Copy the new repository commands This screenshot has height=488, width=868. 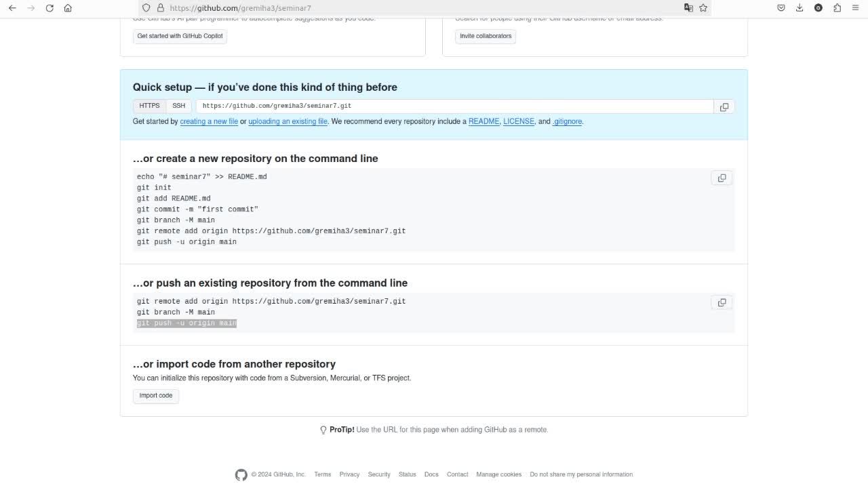722,178
